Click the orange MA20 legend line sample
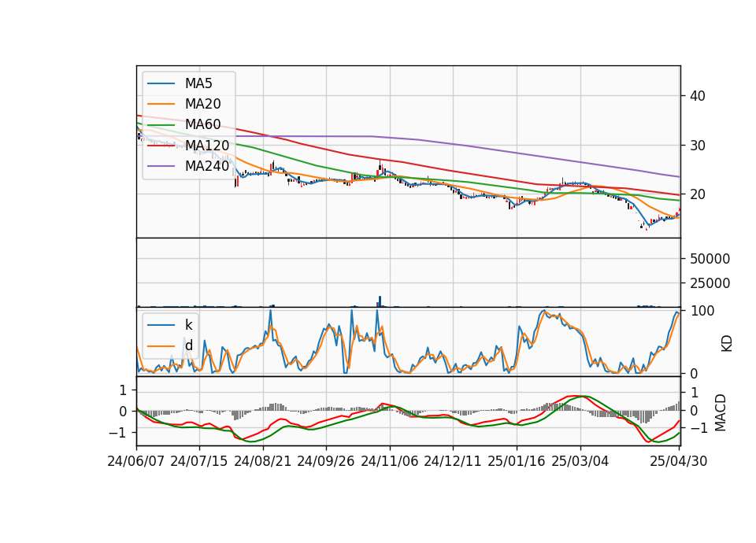This screenshot has height=543, width=756. pos(161,104)
